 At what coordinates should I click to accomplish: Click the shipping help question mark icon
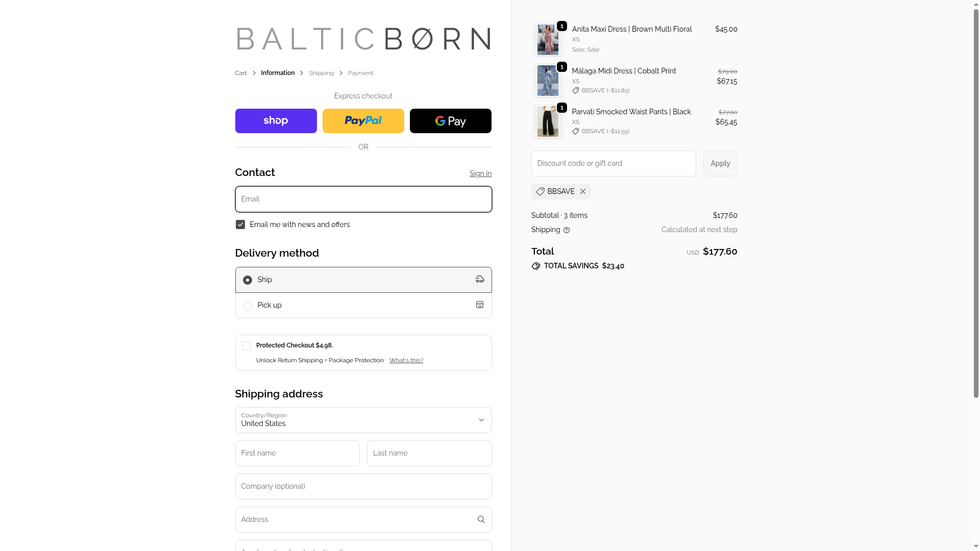click(567, 230)
